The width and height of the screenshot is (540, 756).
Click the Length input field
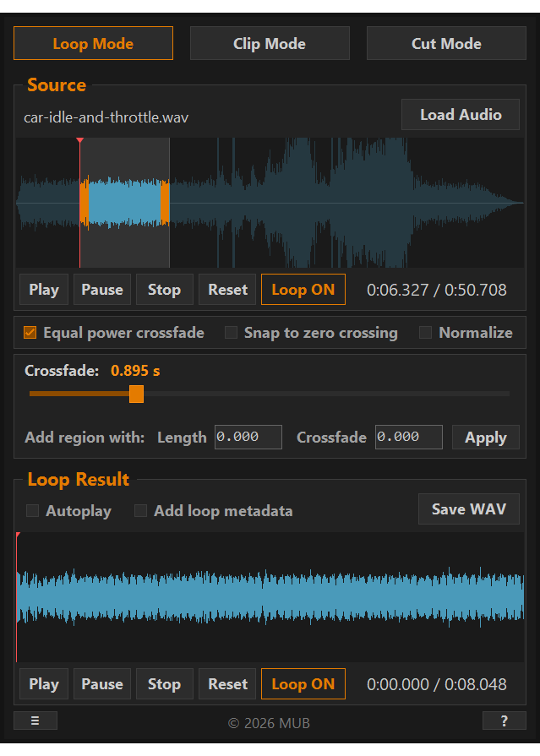pos(248,437)
